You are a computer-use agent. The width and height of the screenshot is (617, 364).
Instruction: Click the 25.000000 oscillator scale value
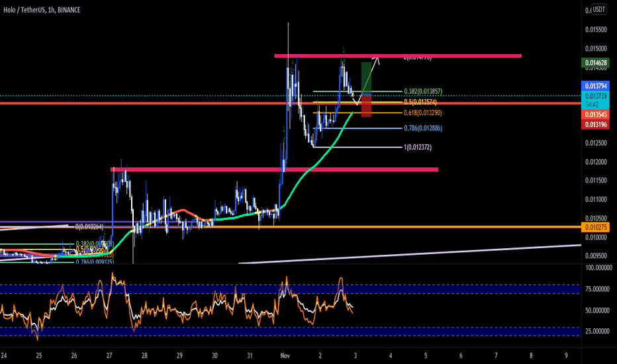[598, 332]
